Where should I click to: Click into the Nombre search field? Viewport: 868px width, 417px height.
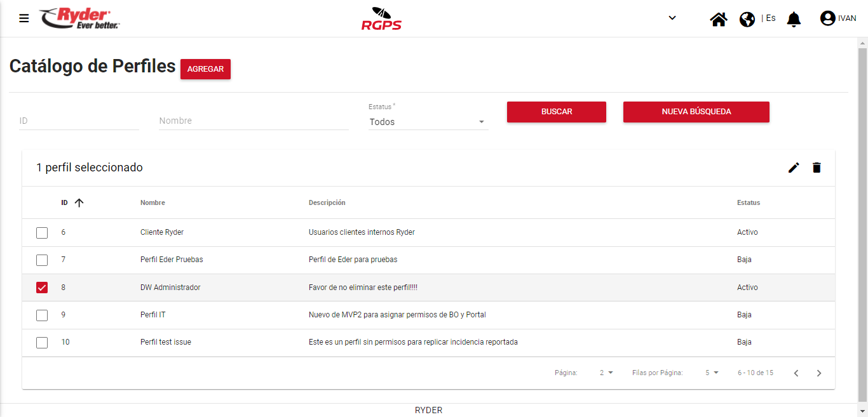coord(254,121)
